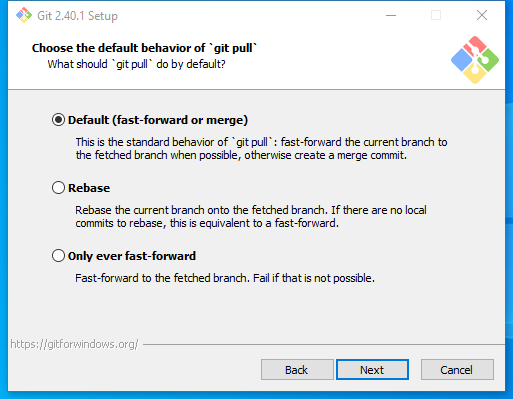This screenshot has width=513, height=399.
Task: Click the 'What should git pull do' subheading
Action: 136,64
